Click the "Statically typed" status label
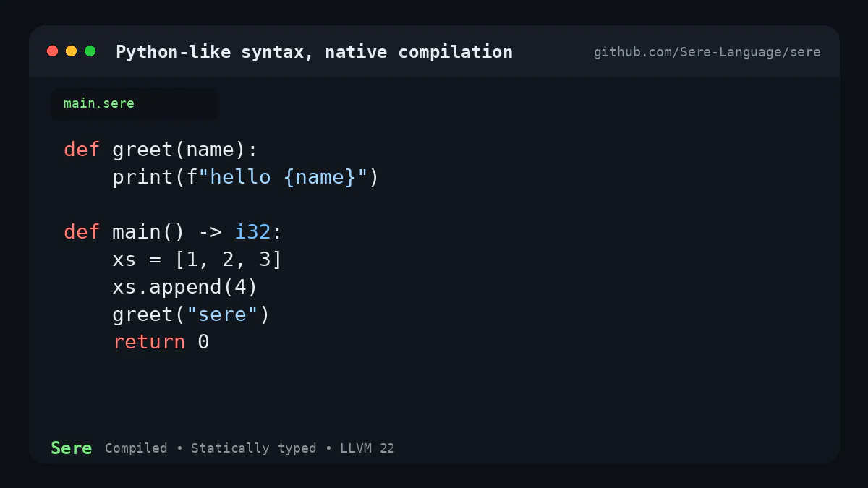The height and width of the screenshot is (488, 868). tap(253, 448)
